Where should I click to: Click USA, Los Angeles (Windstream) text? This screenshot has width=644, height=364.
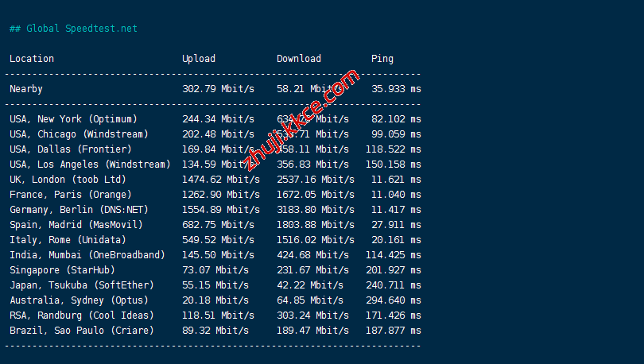pyautogui.click(x=90, y=165)
